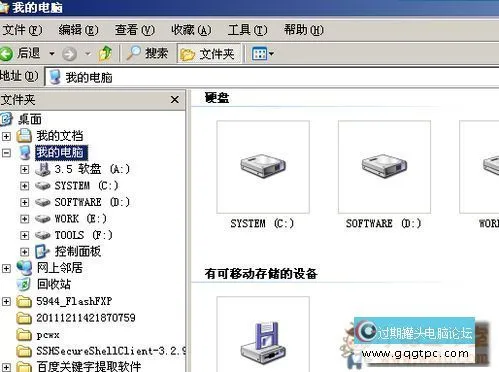
Task: Click the SOFTWARE (D:) drive icon in tree
Action: [x=43, y=202]
